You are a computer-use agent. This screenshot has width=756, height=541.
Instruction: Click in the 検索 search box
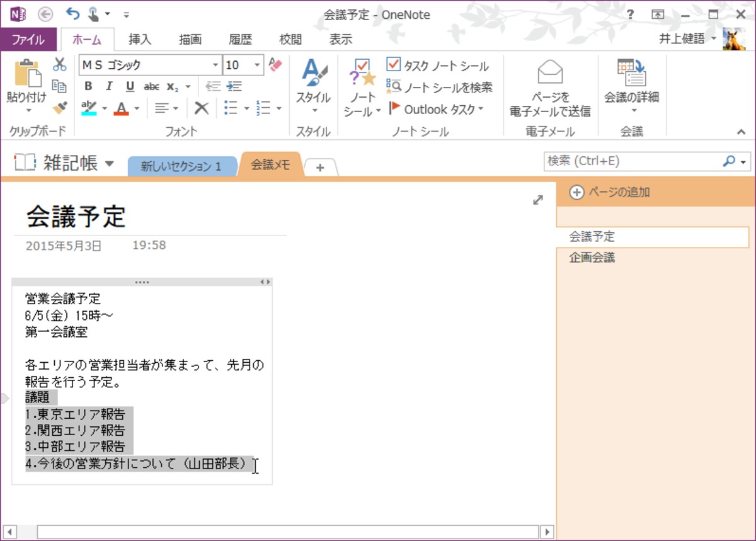tap(633, 161)
